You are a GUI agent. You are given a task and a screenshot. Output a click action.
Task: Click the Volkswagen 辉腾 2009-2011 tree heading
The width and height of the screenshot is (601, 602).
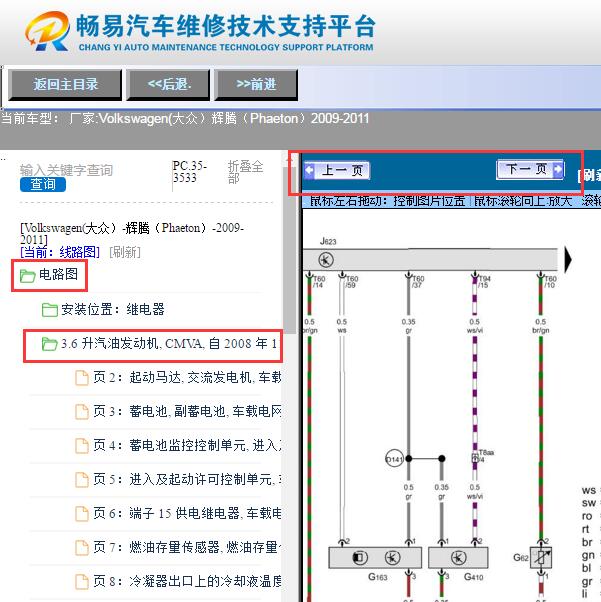point(132,233)
